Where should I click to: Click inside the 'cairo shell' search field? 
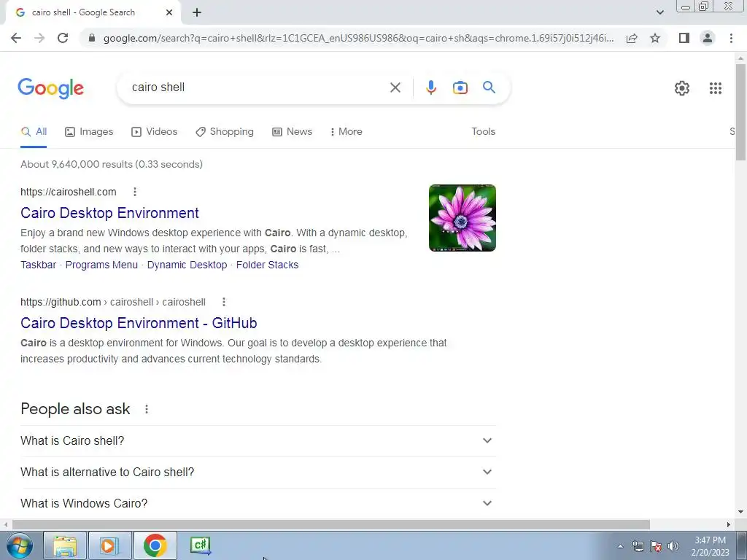click(258, 87)
